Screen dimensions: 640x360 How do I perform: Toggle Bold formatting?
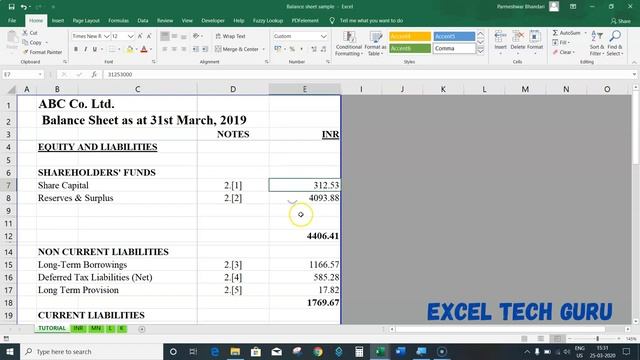pyautogui.click(x=76, y=49)
